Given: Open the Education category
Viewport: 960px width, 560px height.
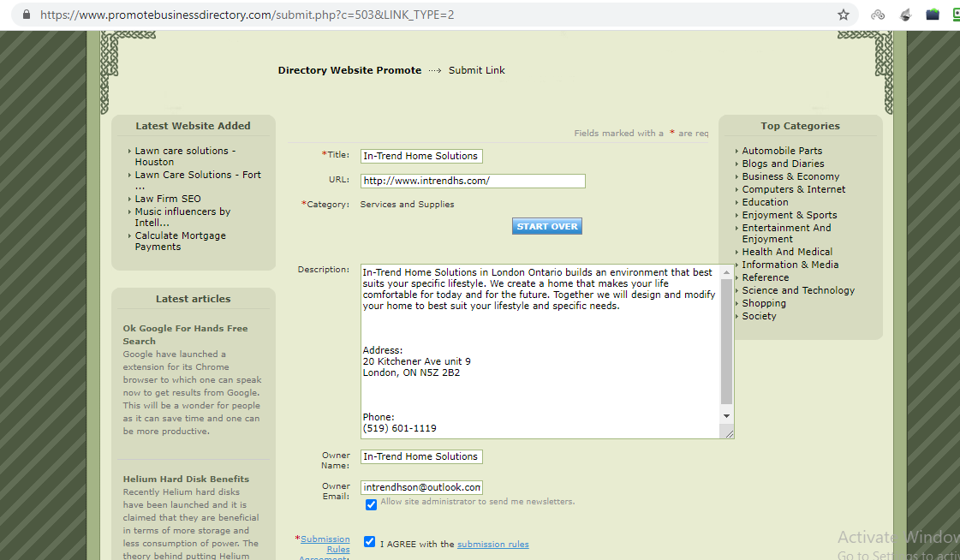Looking at the screenshot, I should pyautogui.click(x=765, y=202).
